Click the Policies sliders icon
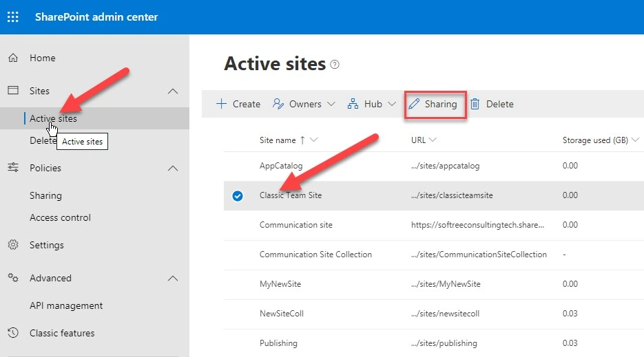This screenshot has height=357, width=644. (x=13, y=167)
